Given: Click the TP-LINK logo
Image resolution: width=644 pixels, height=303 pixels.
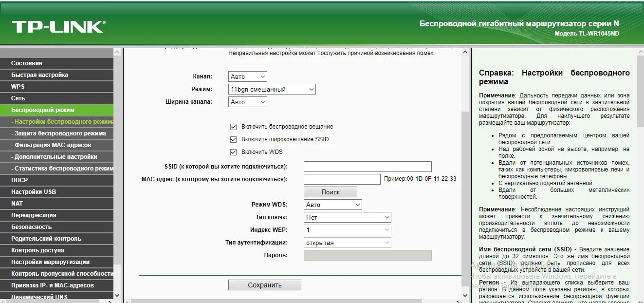Looking at the screenshot, I should [x=58, y=27].
